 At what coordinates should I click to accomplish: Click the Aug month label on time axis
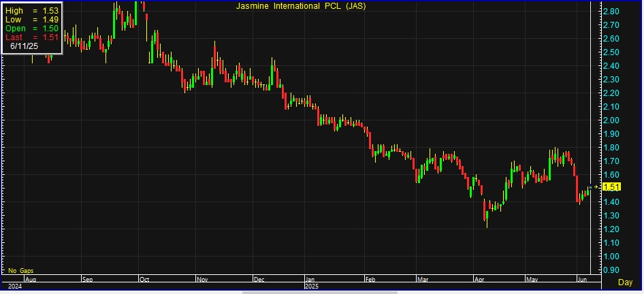[30, 280]
